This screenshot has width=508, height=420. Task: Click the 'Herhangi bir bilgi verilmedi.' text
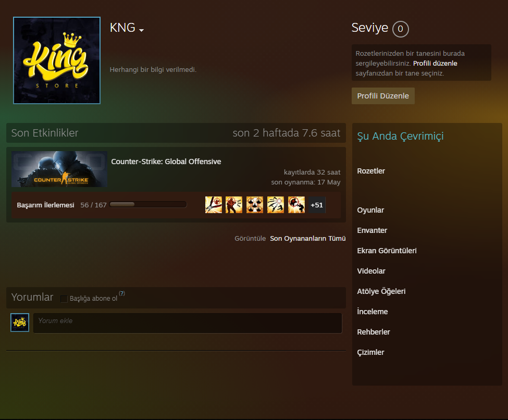pyautogui.click(x=153, y=70)
